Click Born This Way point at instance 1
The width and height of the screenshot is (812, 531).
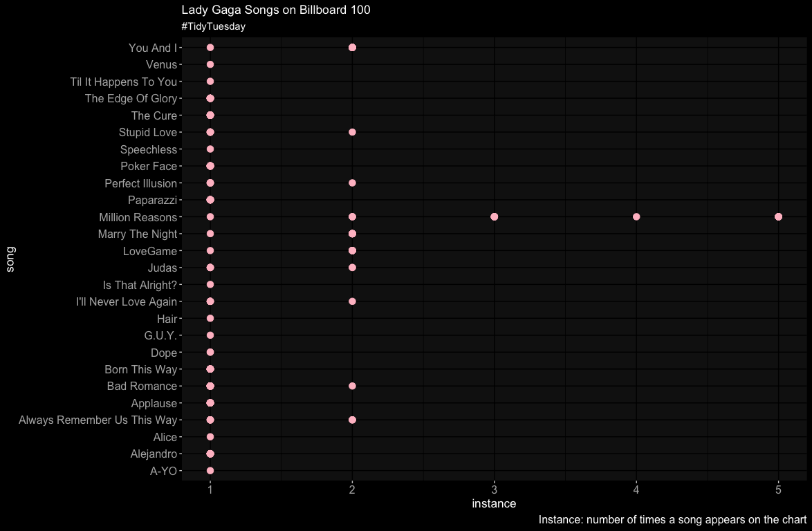point(210,369)
